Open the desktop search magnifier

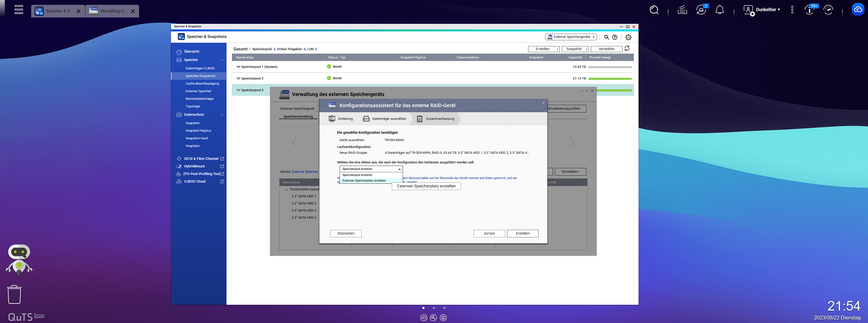click(654, 10)
